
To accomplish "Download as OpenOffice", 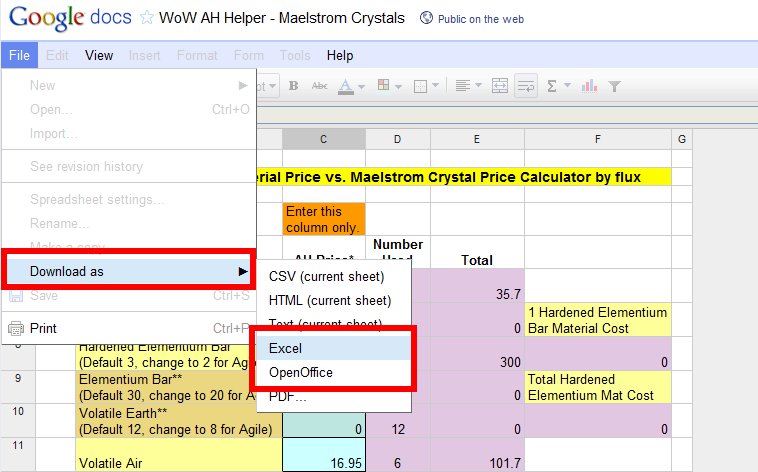I will coord(334,372).
